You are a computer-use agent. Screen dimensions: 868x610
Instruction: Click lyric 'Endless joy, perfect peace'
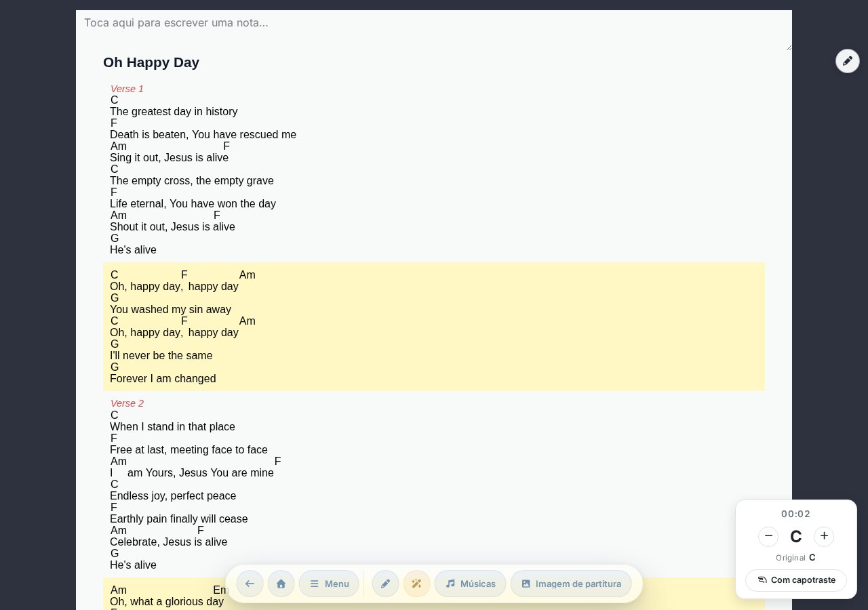point(173,496)
